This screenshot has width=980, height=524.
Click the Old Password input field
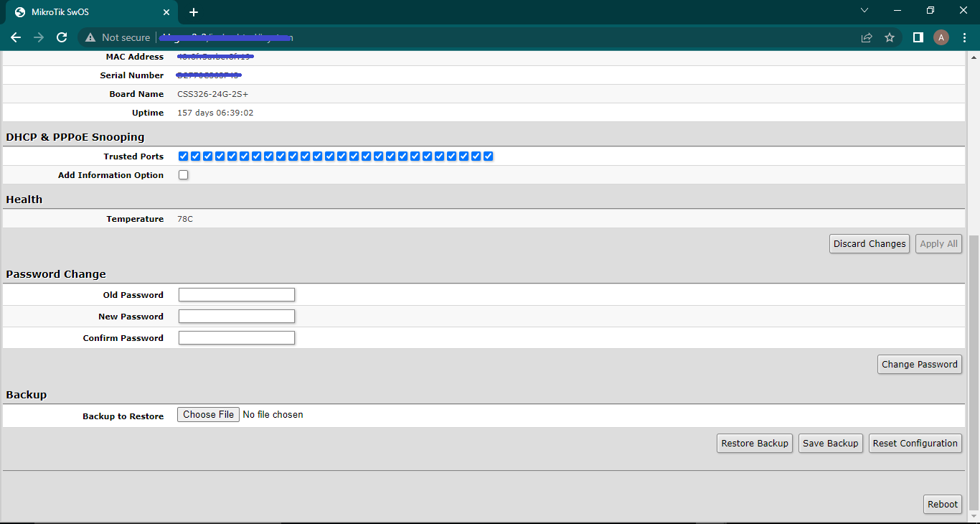(237, 295)
